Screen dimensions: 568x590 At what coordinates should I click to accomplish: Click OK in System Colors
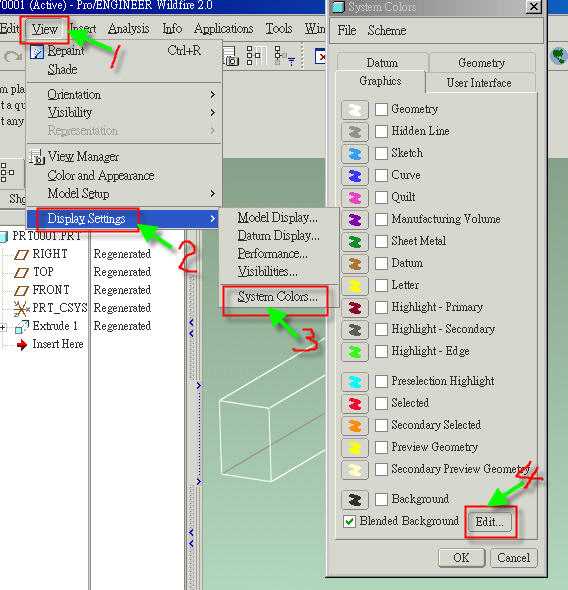[x=462, y=558]
